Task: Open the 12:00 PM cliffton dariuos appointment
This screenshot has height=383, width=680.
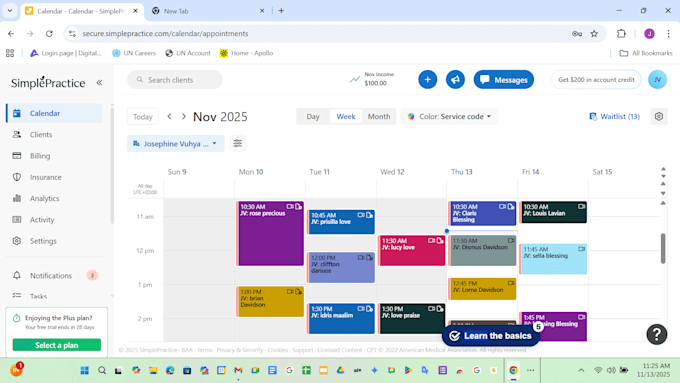Action: 341,268
